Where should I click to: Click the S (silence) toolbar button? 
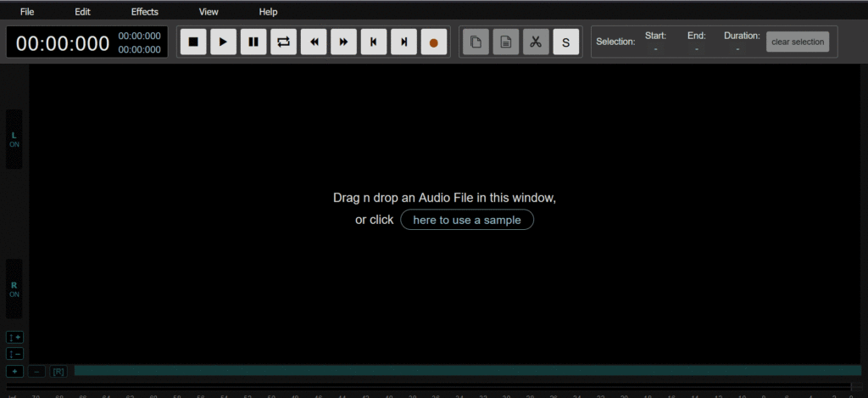(x=566, y=42)
